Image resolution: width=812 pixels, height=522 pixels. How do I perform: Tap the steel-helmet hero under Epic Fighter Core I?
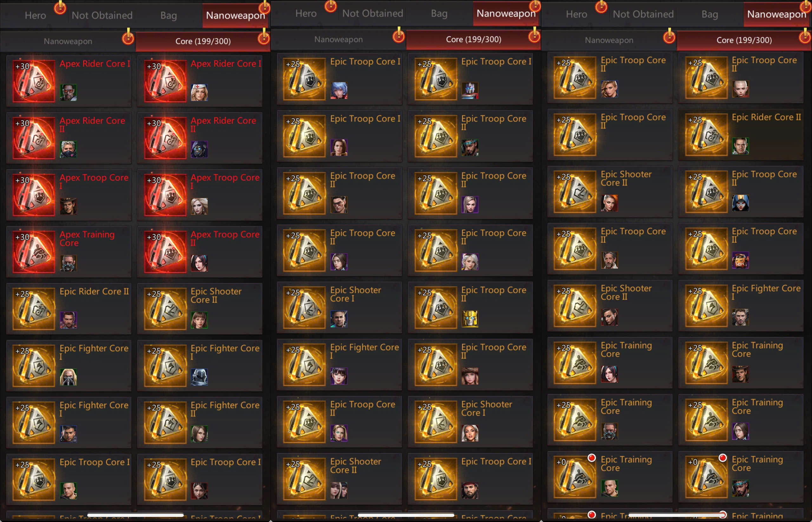[199, 377]
